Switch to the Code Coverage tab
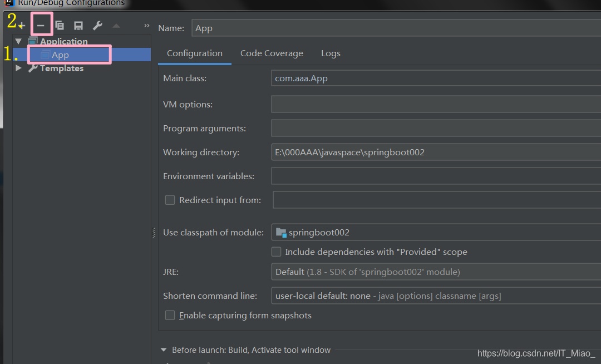The image size is (601, 364). click(x=272, y=53)
